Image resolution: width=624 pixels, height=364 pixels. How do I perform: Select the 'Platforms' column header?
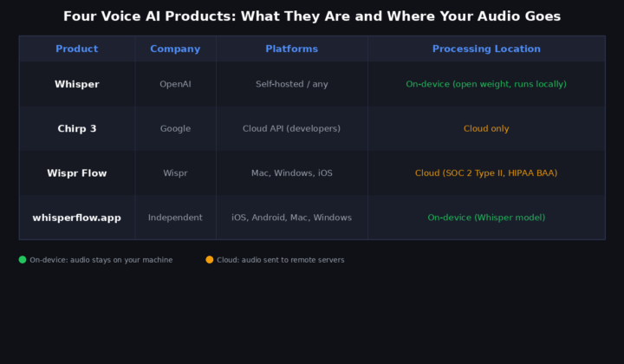[292, 49]
